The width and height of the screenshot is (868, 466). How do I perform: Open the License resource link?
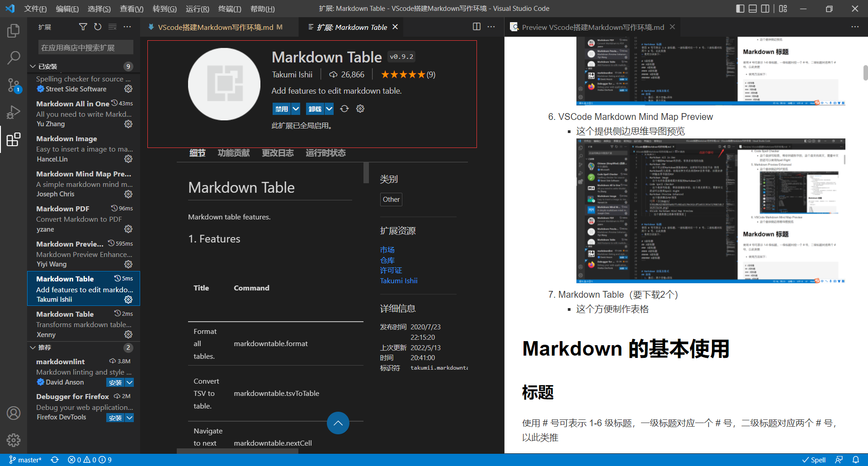click(391, 270)
